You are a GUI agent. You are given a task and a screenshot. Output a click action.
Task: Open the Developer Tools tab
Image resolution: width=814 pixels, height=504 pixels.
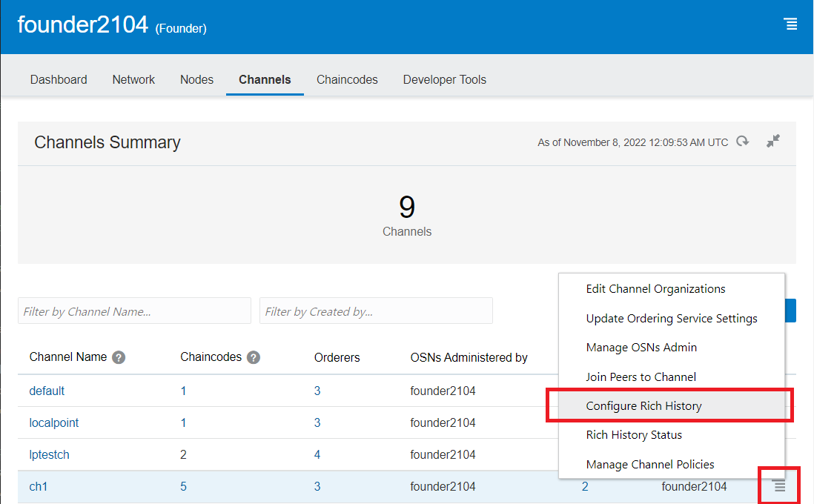pyautogui.click(x=444, y=79)
